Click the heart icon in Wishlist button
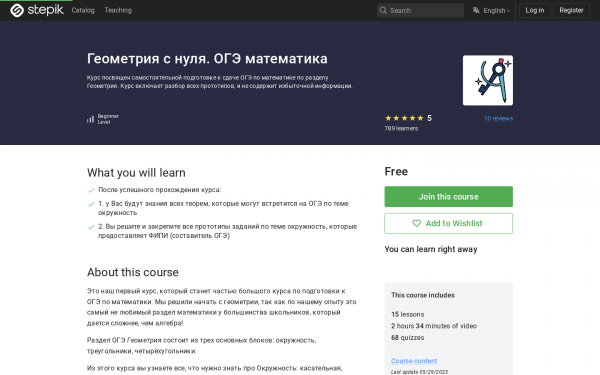Viewport: 600px width, 375px height. (416, 223)
